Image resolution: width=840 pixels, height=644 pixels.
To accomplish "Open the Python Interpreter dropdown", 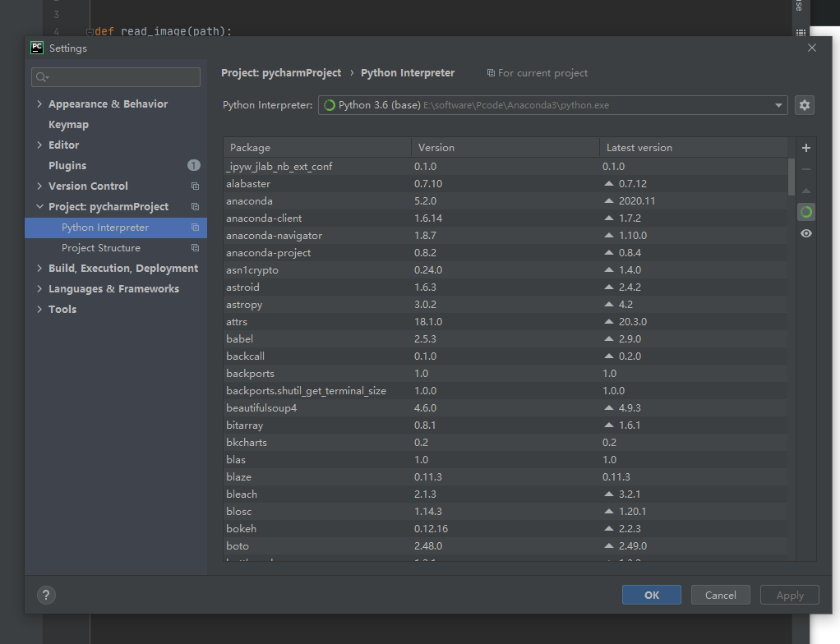I will tap(553, 105).
